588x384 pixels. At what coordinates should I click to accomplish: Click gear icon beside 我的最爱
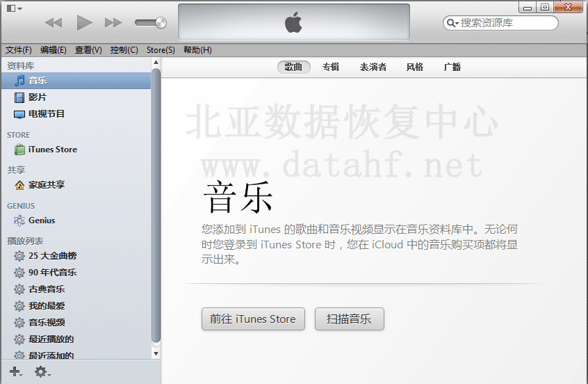pos(19,306)
